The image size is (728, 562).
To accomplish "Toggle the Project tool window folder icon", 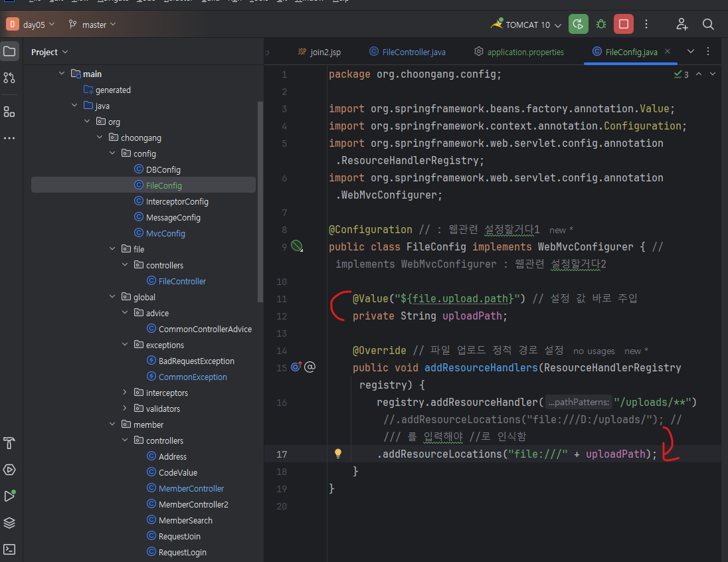I will (9, 52).
